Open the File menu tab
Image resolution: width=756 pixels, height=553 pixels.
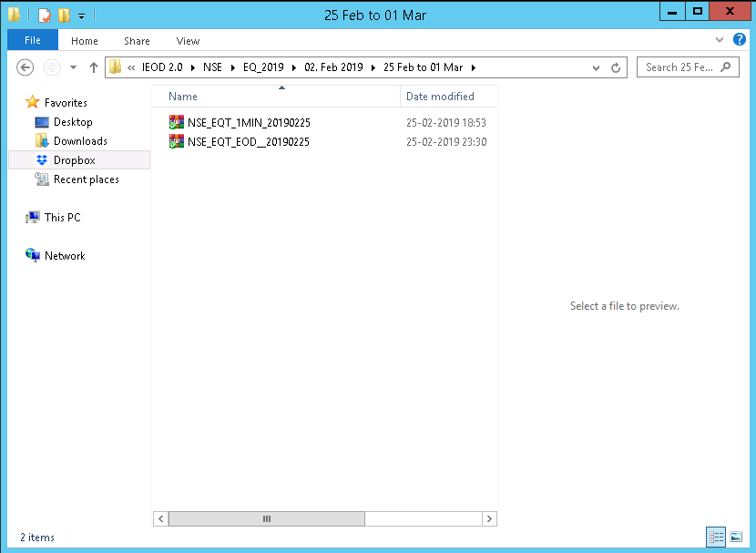pyautogui.click(x=33, y=40)
